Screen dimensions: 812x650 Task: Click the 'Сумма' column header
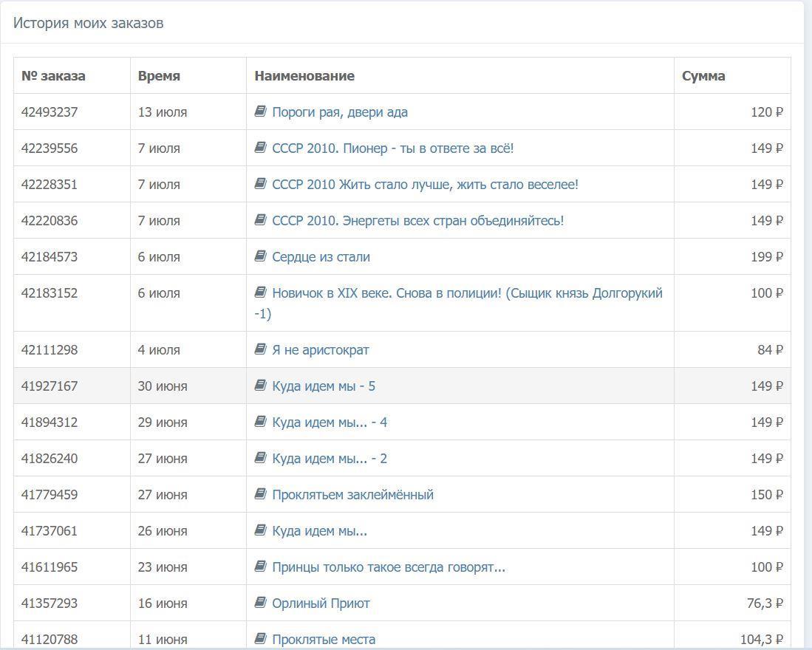tap(703, 76)
